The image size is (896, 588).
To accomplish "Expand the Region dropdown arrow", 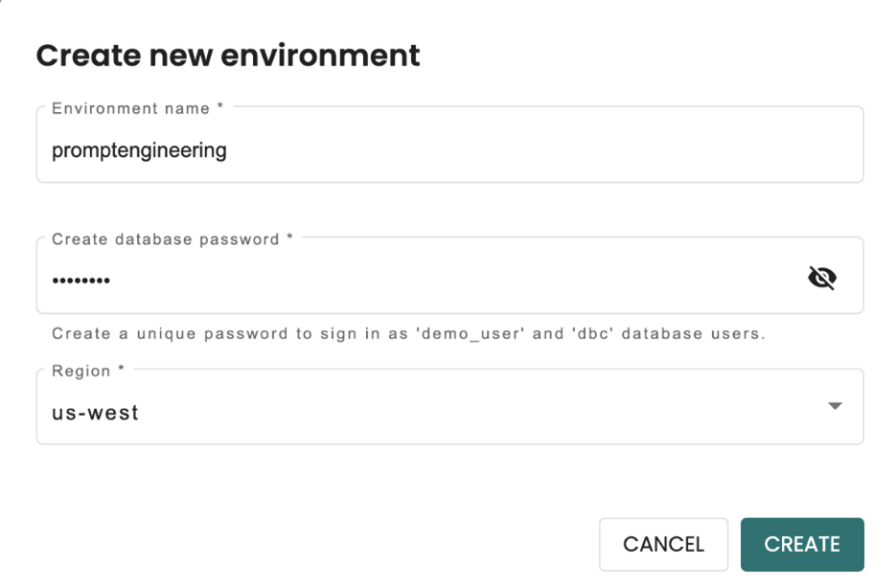I will click(x=835, y=406).
